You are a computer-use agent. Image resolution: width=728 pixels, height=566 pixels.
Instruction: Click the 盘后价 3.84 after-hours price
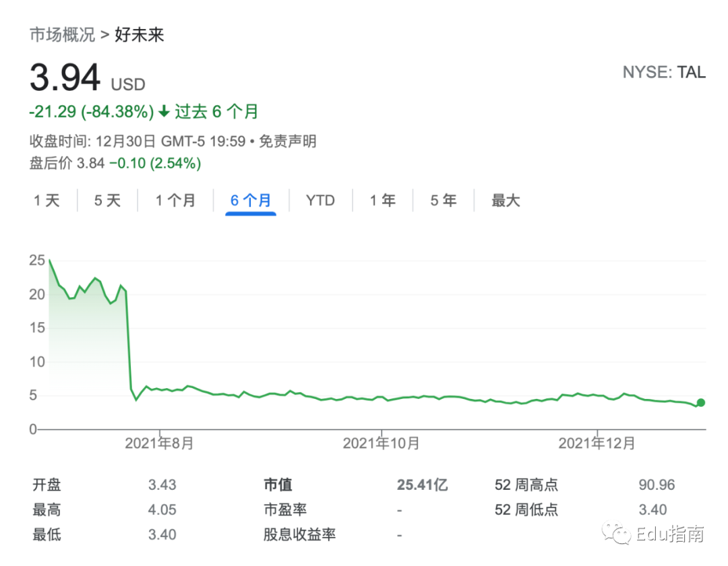click(67, 163)
